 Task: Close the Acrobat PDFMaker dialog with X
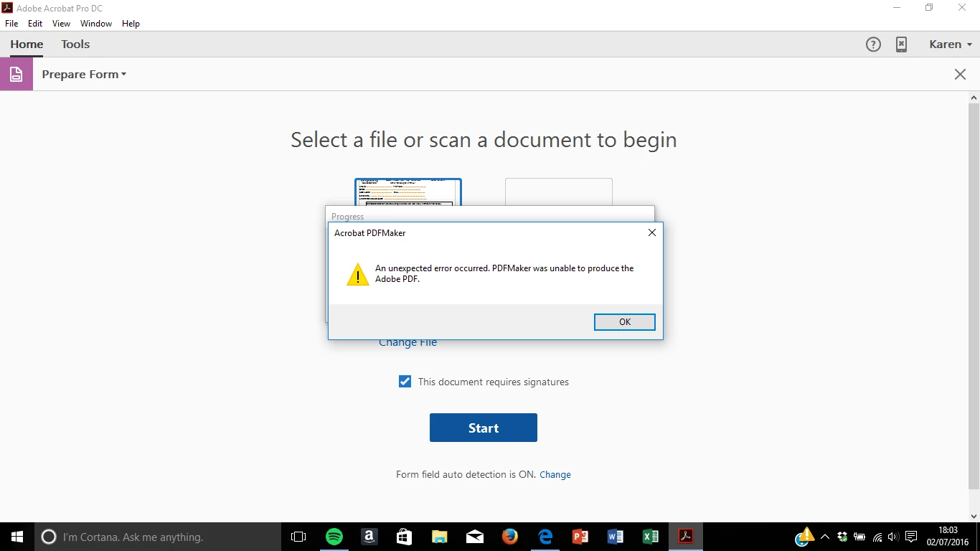pyautogui.click(x=651, y=232)
